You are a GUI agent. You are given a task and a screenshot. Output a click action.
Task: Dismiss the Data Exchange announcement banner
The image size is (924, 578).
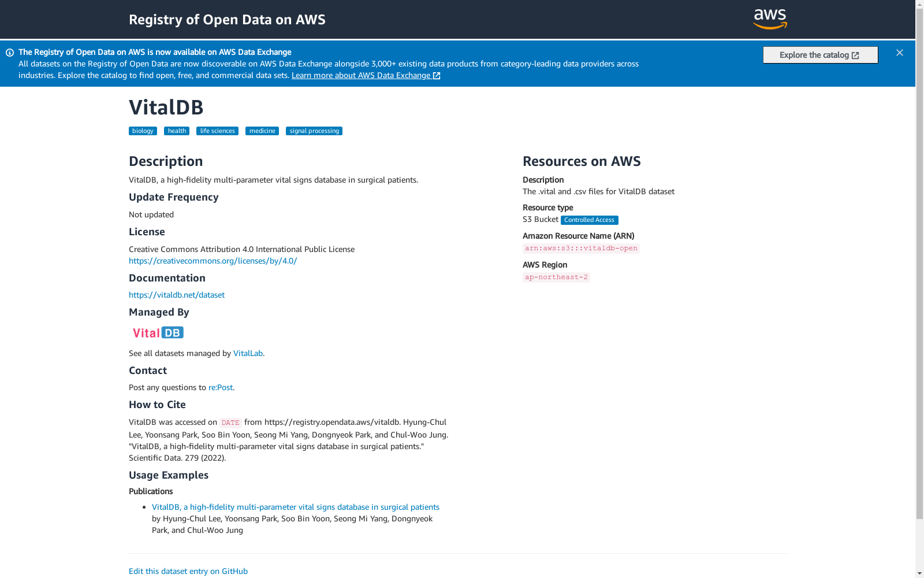[x=900, y=53]
